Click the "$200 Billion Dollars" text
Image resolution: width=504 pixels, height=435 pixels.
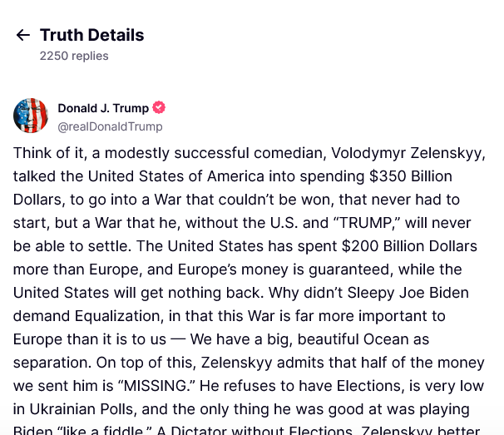(x=409, y=246)
